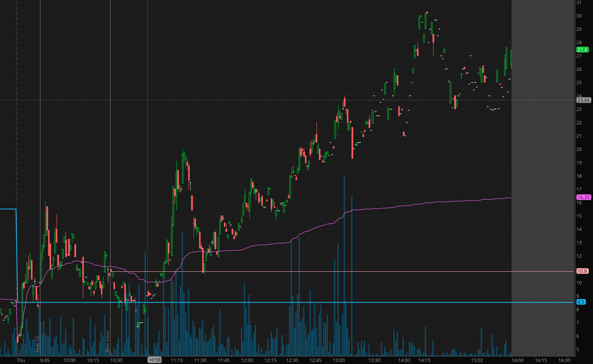Click the First Hour vertical marker label
This screenshot has width=593, height=364.
(108, 341)
